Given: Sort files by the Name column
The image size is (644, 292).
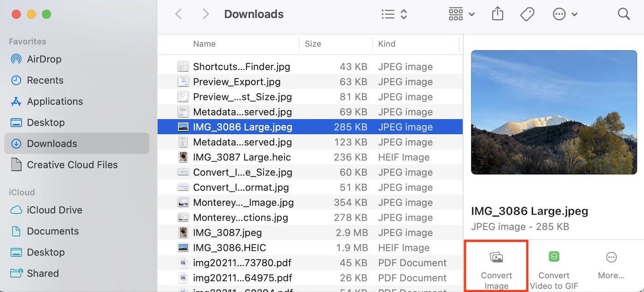Looking at the screenshot, I should (204, 44).
